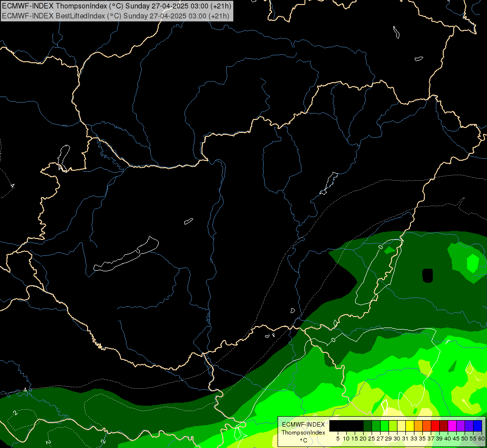Click the legend tick label 20
The width and height of the screenshot is (487, 448).
(x=363, y=439)
